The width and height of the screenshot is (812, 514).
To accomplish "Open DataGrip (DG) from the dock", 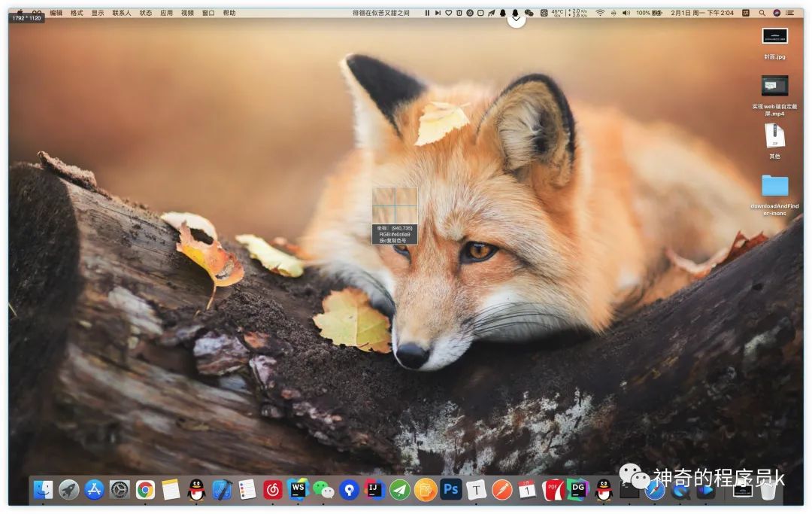I will (578, 490).
